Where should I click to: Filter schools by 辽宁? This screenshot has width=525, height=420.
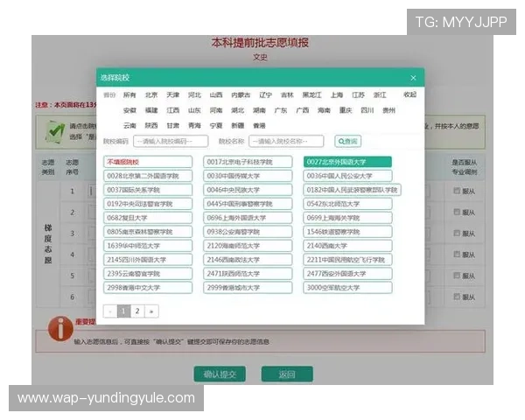point(265,95)
